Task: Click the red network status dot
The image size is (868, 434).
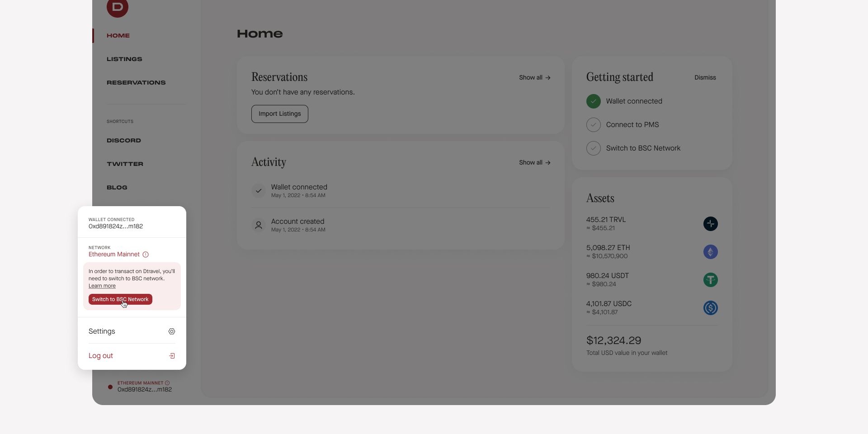Action: coord(110,387)
